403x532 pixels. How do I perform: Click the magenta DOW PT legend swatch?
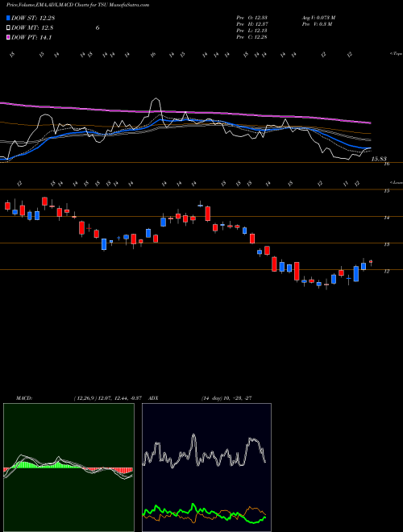click(8, 37)
